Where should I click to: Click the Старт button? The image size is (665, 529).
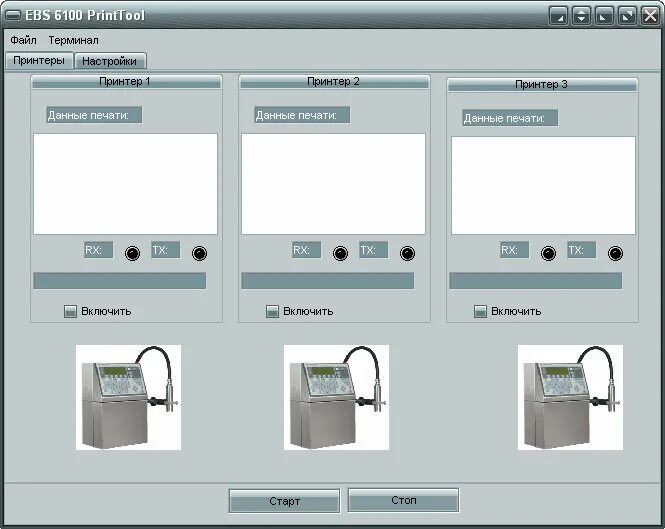click(x=284, y=501)
